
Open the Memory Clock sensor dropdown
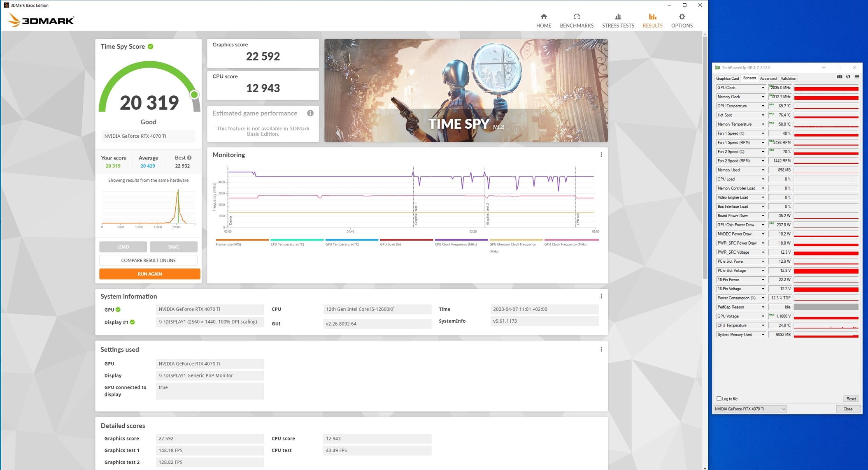(x=762, y=97)
